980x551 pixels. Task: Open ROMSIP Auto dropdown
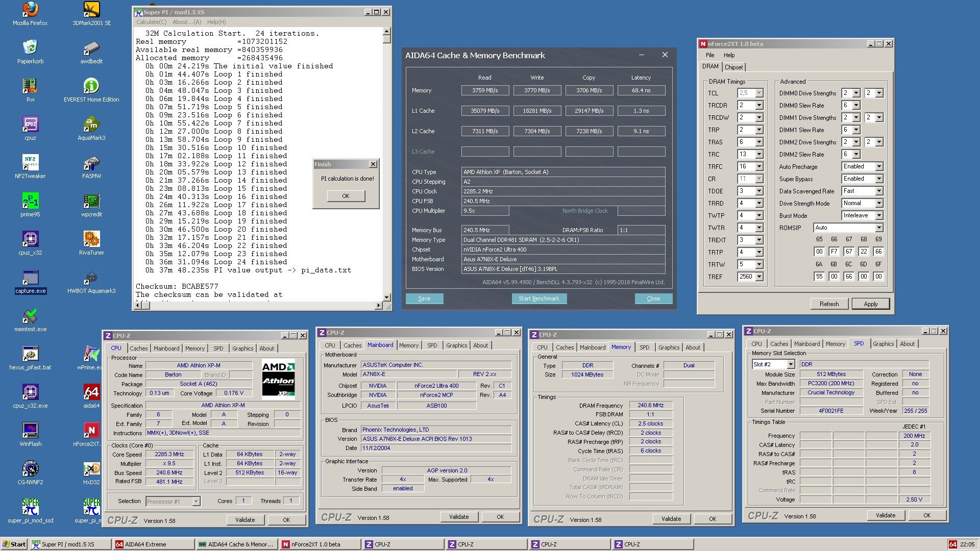click(879, 228)
